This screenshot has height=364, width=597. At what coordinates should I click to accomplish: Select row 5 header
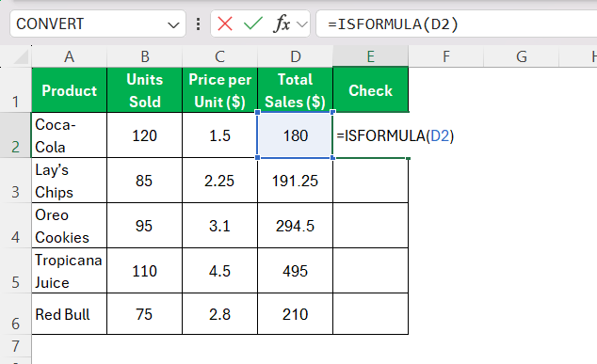point(16,271)
